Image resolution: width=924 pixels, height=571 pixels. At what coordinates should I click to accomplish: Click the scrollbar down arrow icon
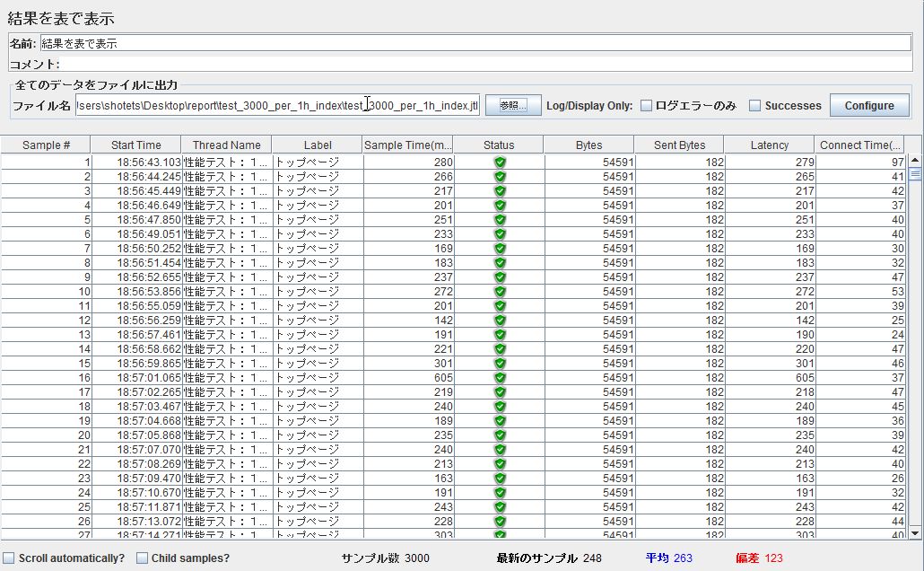[x=916, y=532]
